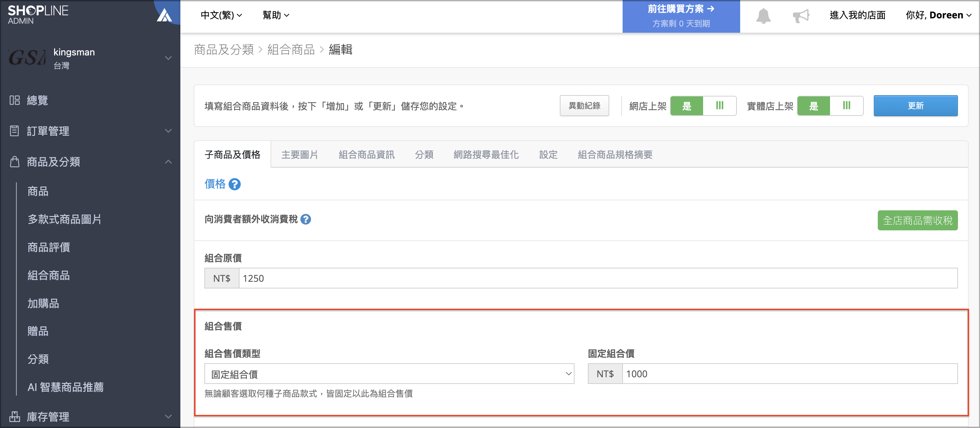Open 總覽 in the sidebar
Screen dimensions: 980x428
pos(37,100)
